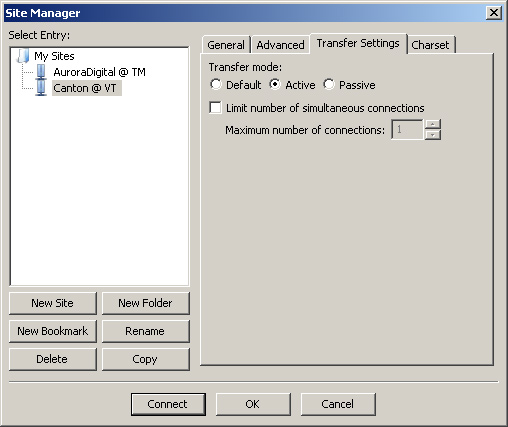
Task: Decrease maximum connections with down arrow
Action: (x=433, y=135)
